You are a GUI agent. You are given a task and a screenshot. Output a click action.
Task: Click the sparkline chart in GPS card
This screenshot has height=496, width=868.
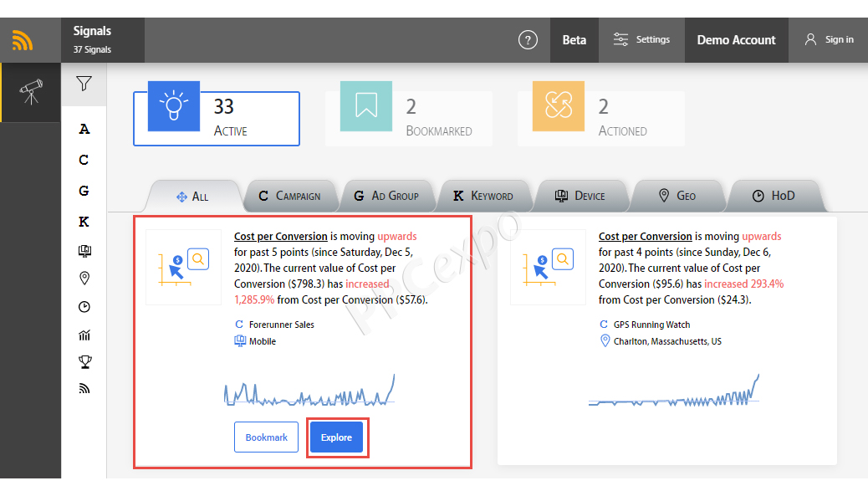pyautogui.click(x=674, y=391)
